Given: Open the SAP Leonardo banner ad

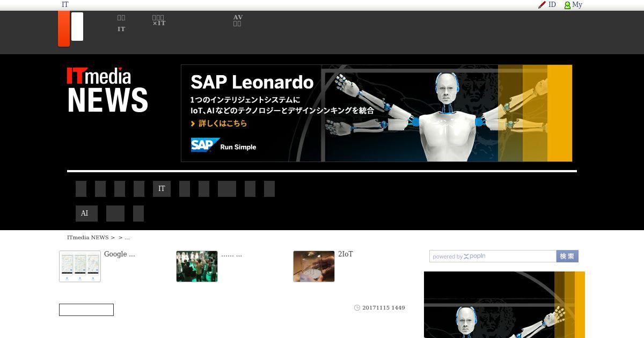Looking at the screenshot, I should point(377,113).
